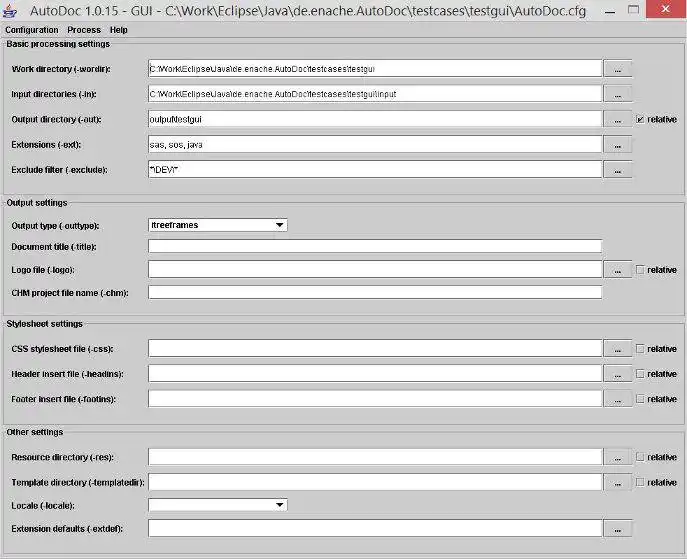Focus the Input directories field
This screenshot has width=687, height=559.
click(375, 94)
